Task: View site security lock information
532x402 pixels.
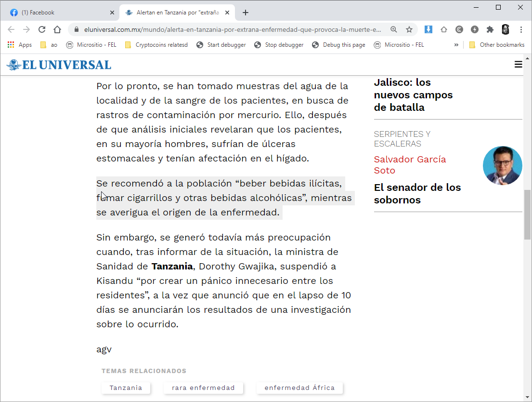Action: point(77,29)
